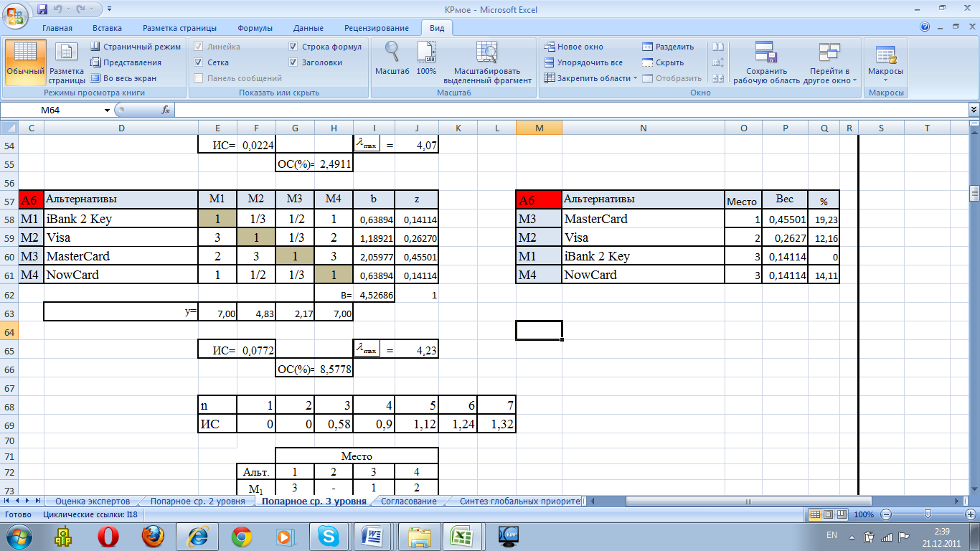Image resolution: width=980 pixels, height=551 pixels.
Task: Click the Name Box showing M64
Action: click(51, 110)
